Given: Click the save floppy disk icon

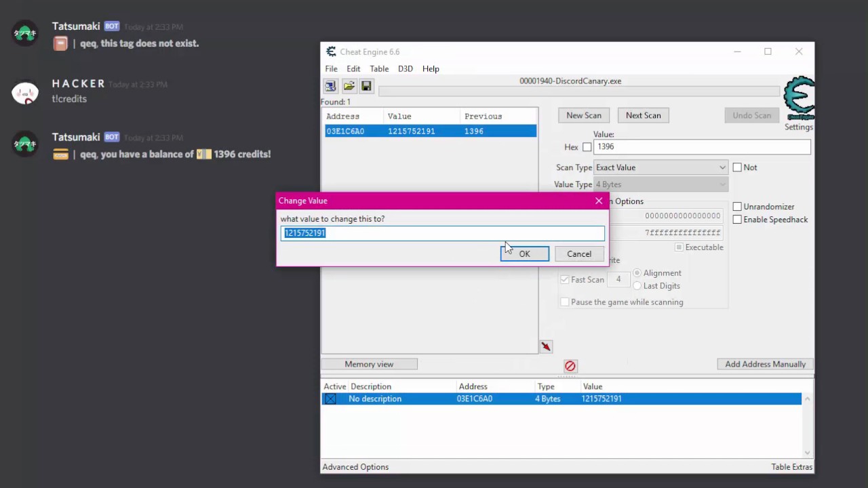Looking at the screenshot, I should click(366, 86).
